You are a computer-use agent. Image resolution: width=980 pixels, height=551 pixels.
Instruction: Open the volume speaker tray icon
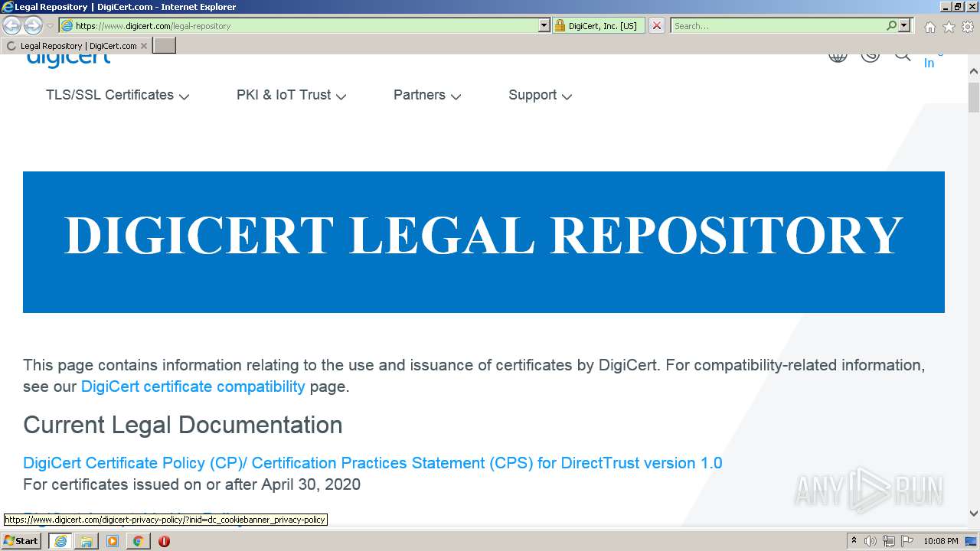pyautogui.click(x=870, y=541)
